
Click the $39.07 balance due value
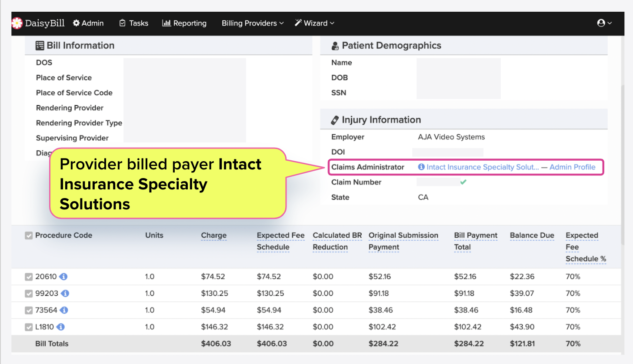pos(522,293)
